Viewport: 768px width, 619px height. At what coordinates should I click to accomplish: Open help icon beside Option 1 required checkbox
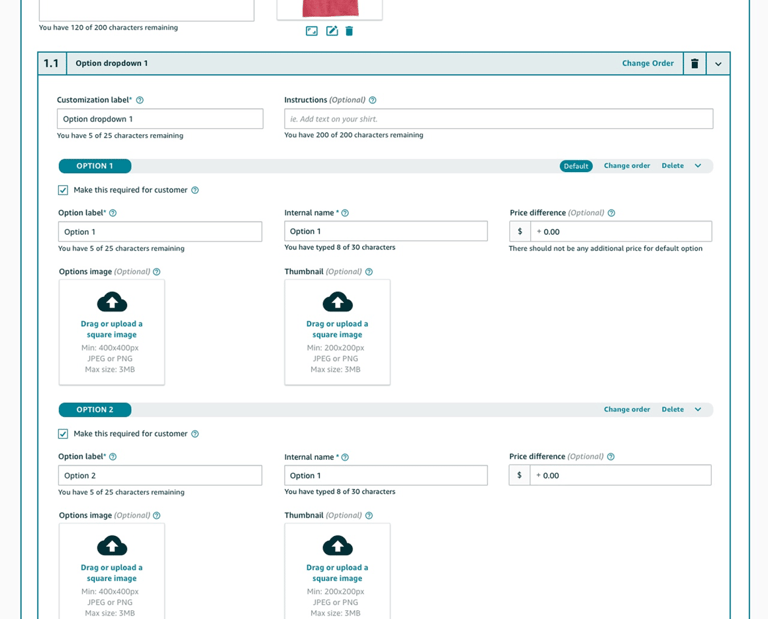[x=195, y=190]
